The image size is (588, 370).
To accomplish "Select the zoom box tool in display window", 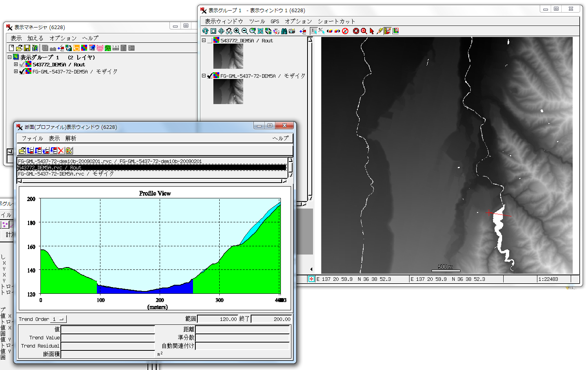I will [213, 31].
